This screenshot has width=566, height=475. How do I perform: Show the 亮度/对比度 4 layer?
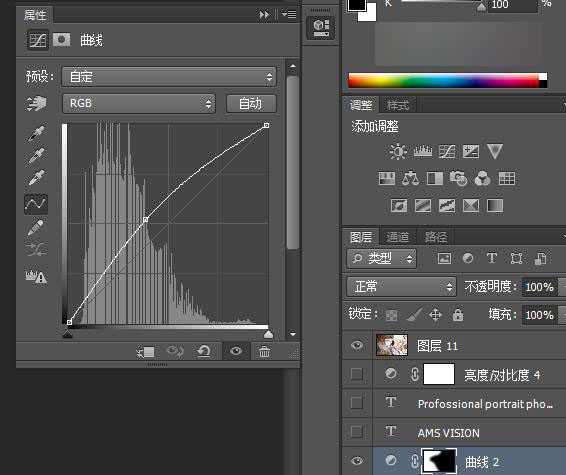point(357,374)
